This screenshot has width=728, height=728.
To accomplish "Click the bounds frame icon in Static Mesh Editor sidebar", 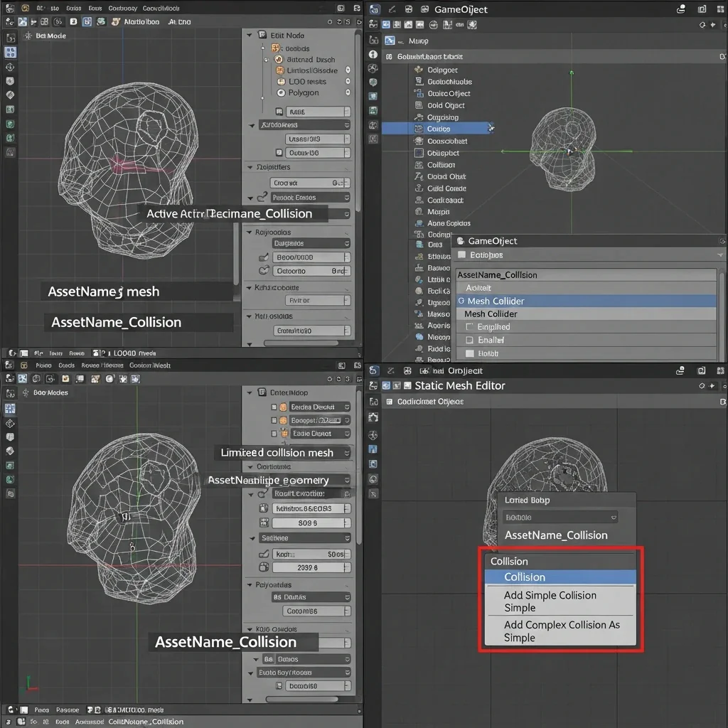I will coord(373,417).
